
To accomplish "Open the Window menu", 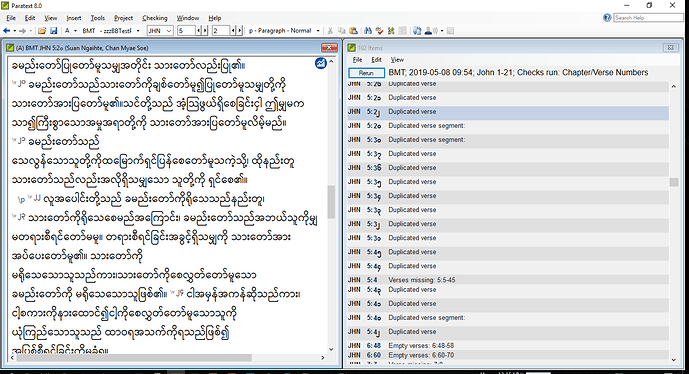I will coord(188,18).
